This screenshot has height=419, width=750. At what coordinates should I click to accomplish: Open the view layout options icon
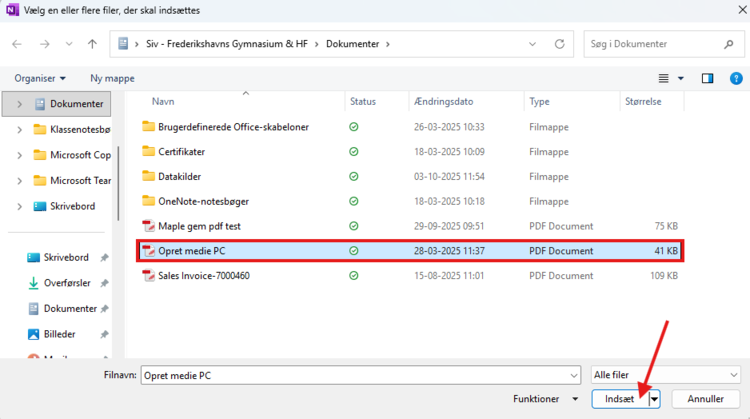(664, 78)
